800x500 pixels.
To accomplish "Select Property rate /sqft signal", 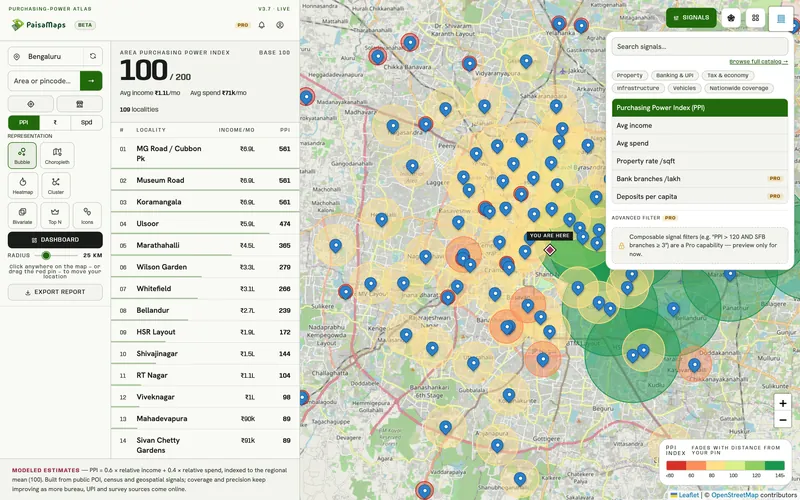I will [x=699, y=161].
